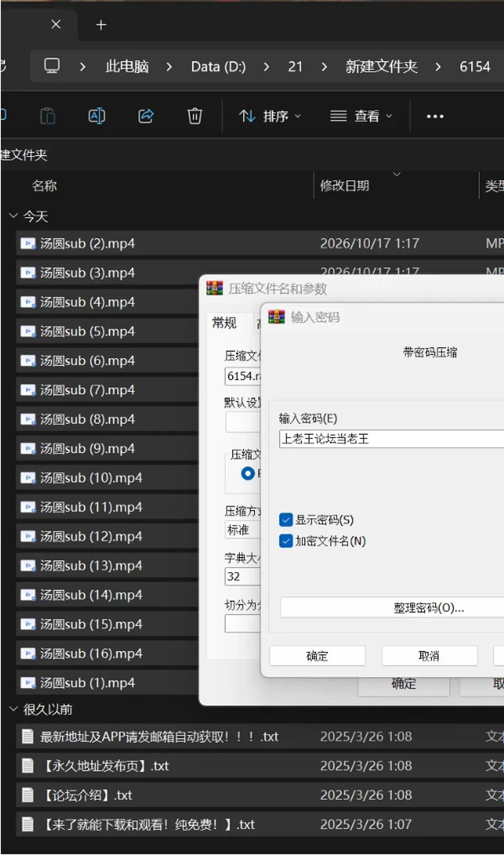The image size is (504, 855).
Task: Click the share icon in toolbar
Action: coord(146,116)
